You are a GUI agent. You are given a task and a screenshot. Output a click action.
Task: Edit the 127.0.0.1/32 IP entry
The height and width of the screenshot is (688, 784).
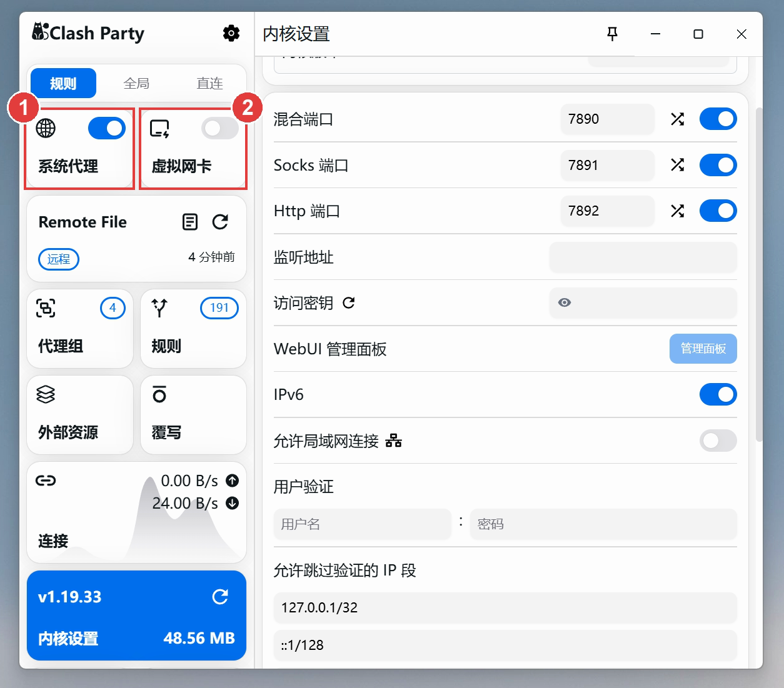pyautogui.click(x=505, y=607)
